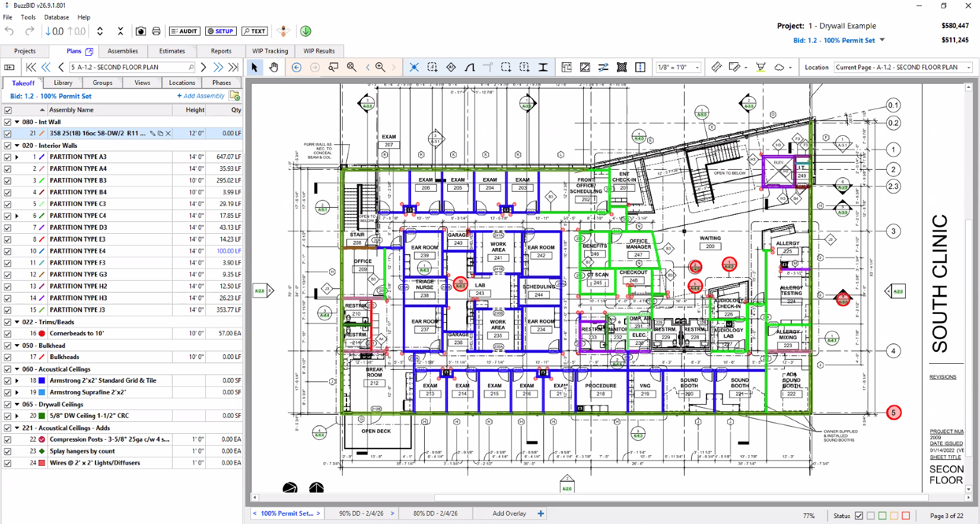Uncheck the Bulkheads row checkbox
This screenshot has width=980, height=524.
tap(8, 357)
